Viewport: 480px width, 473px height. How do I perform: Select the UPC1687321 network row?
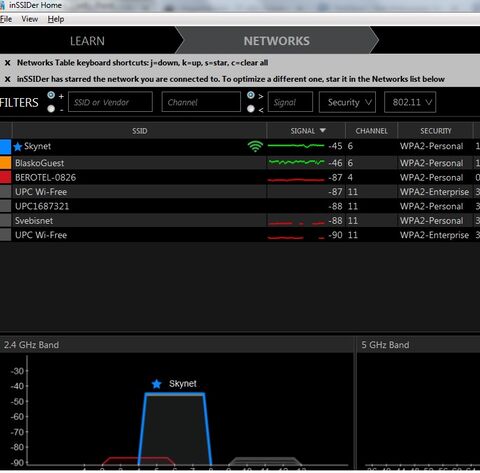[x=240, y=206]
